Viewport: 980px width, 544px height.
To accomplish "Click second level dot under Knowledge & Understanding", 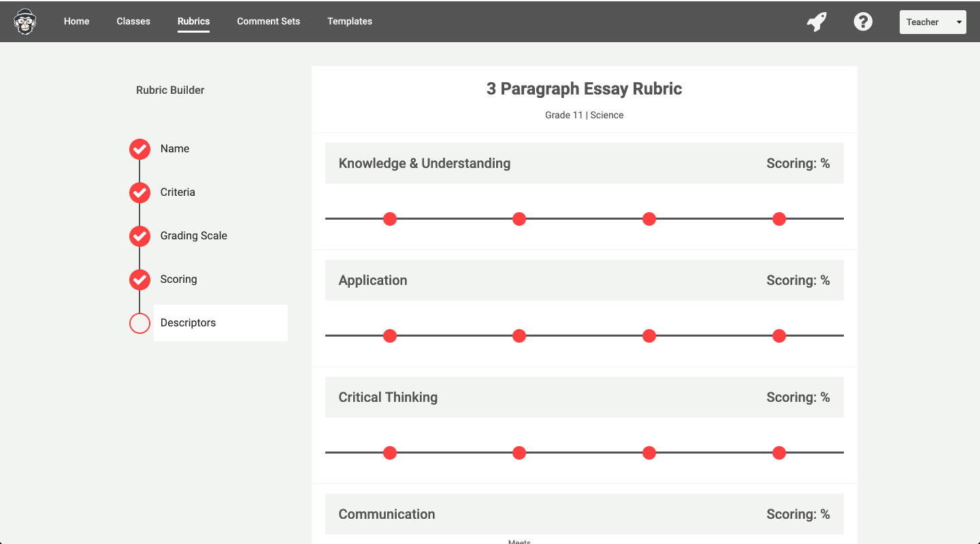I will [519, 219].
